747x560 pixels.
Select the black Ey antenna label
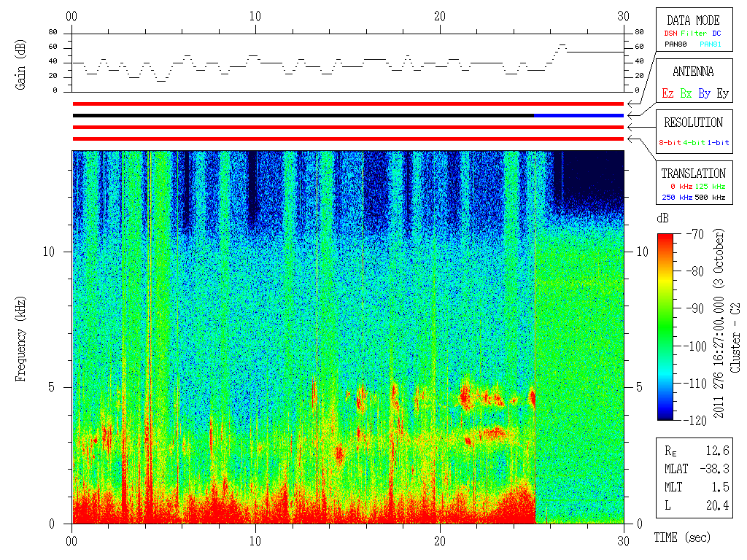723,94
